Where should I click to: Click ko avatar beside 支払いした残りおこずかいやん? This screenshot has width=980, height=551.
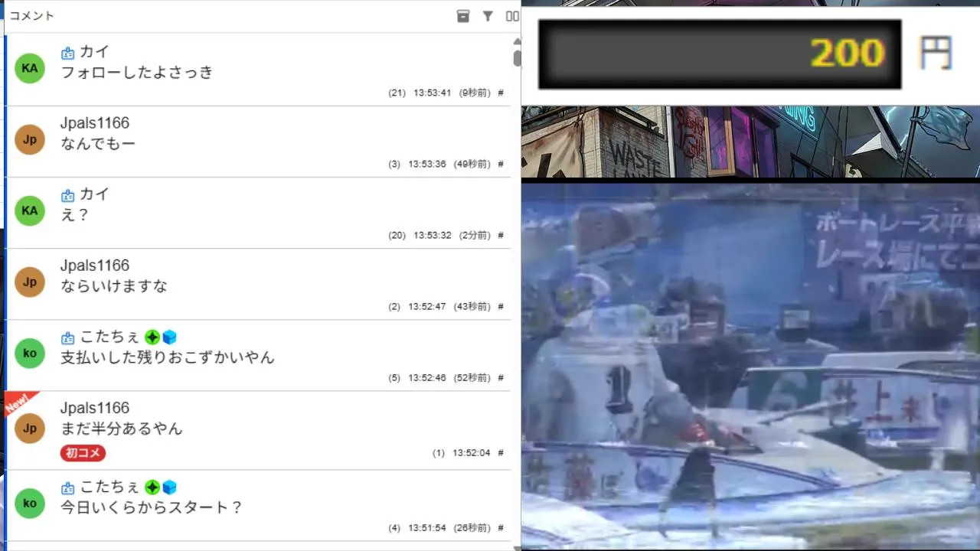click(x=30, y=353)
